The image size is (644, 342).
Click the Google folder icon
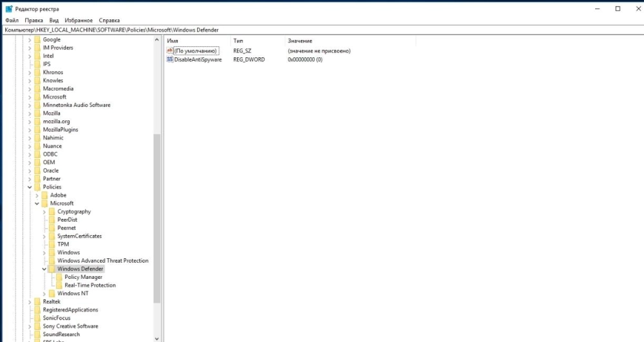(37, 39)
